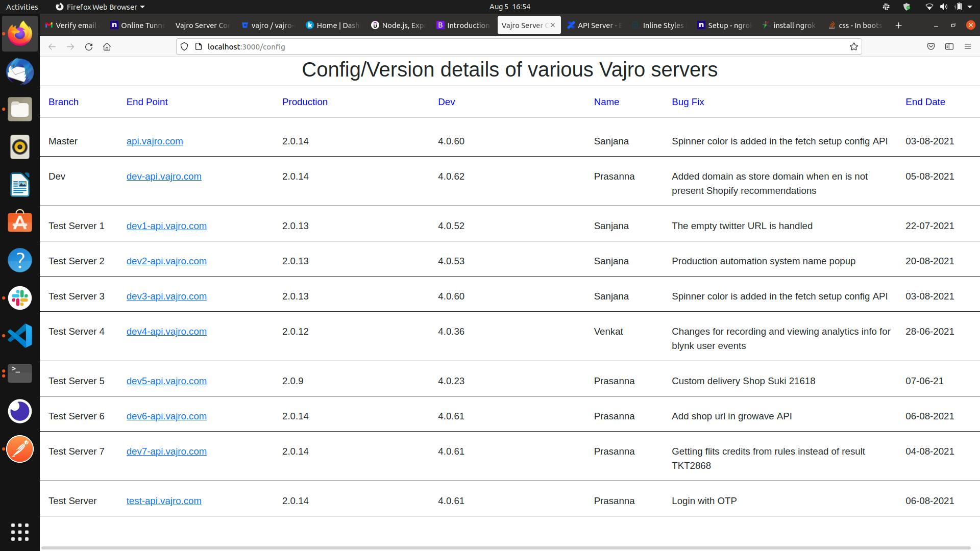Click the horizontal scrollbar at bottom
The height and width of the screenshot is (551, 980).
coord(505,548)
